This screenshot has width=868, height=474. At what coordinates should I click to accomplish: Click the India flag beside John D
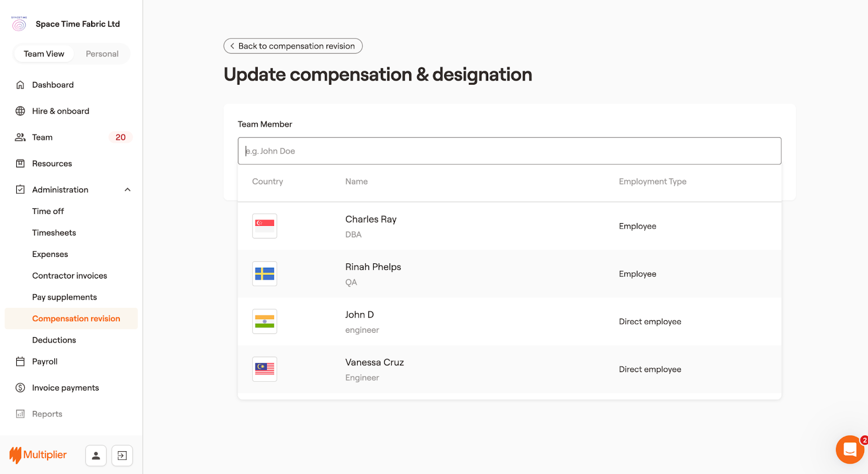(265, 321)
